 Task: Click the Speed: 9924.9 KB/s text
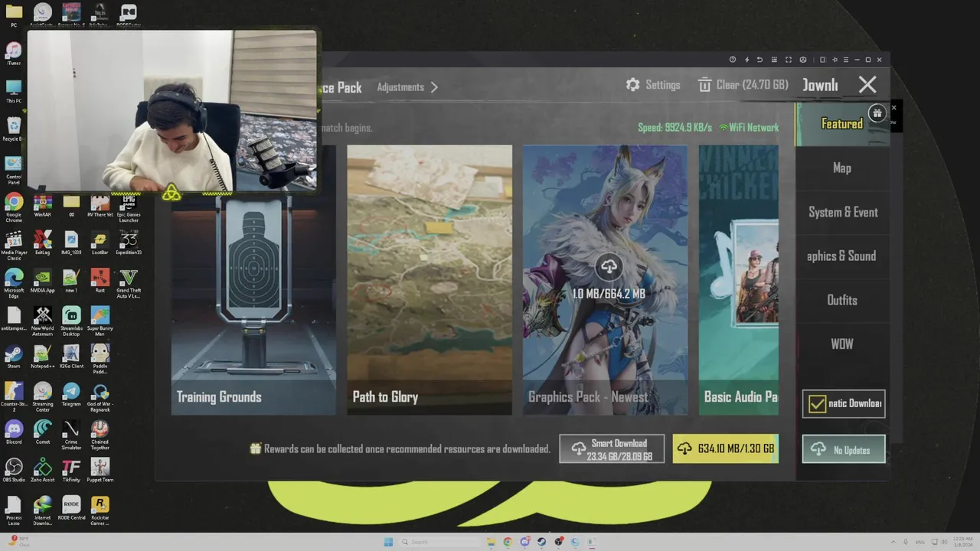point(675,128)
